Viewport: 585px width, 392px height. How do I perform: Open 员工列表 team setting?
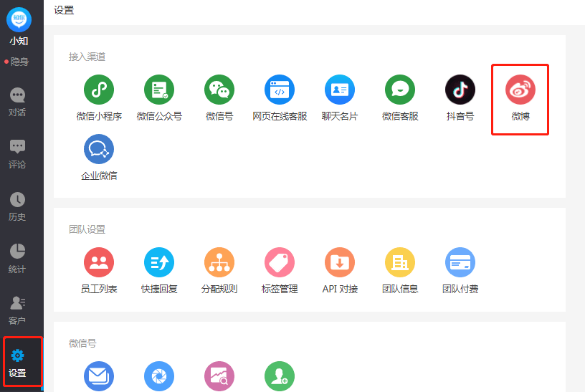pyautogui.click(x=99, y=262)
